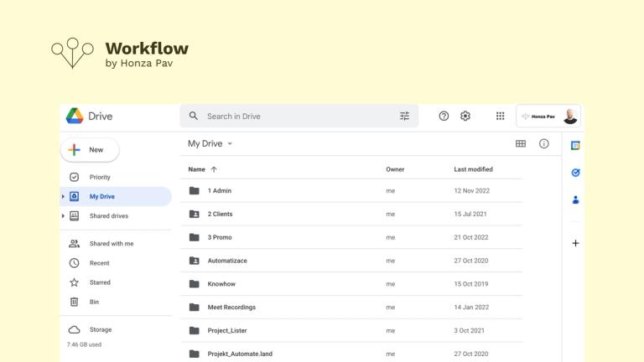Select the Project_Lister folder

(351, 330)
